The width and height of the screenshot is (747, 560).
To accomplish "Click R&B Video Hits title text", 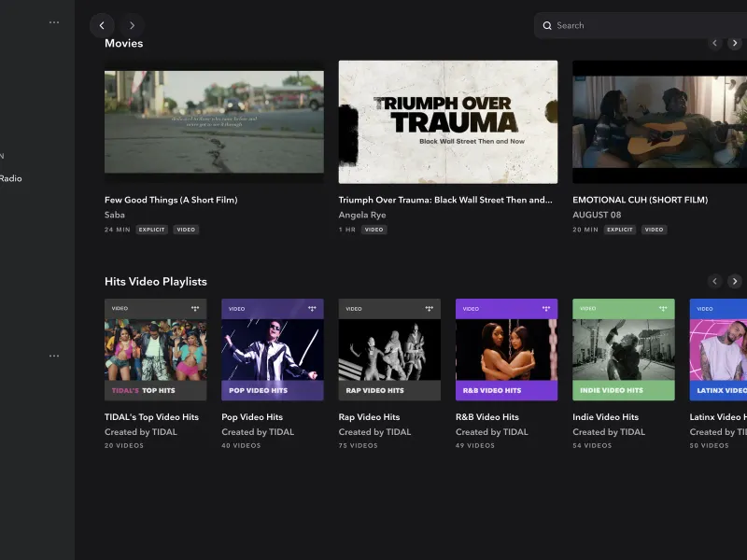I will coord(486,417).
